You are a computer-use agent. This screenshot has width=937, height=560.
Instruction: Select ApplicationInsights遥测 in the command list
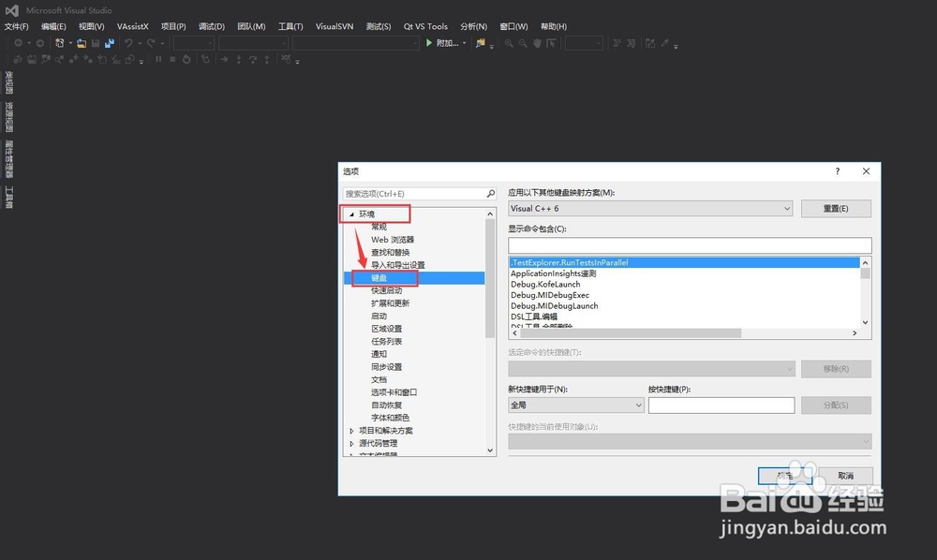[553, 273]
